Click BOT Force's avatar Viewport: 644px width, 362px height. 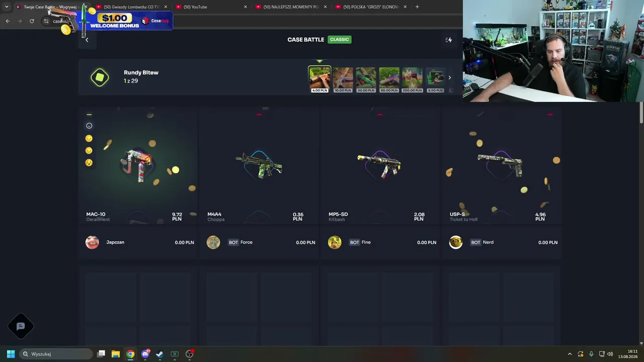point(213,242)
